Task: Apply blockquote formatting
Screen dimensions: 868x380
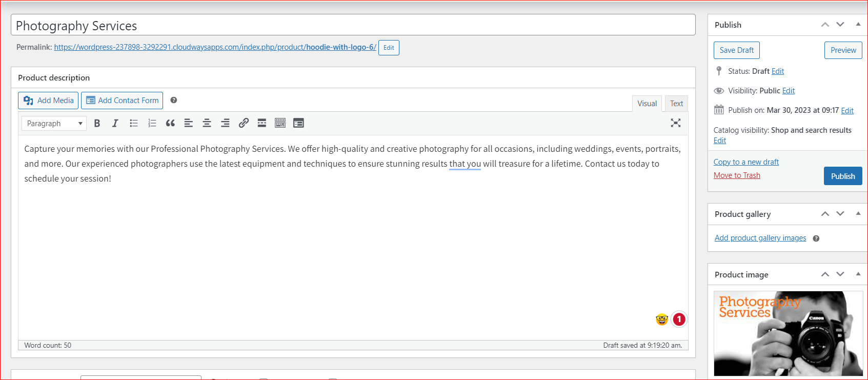Action: coord(170,123)
